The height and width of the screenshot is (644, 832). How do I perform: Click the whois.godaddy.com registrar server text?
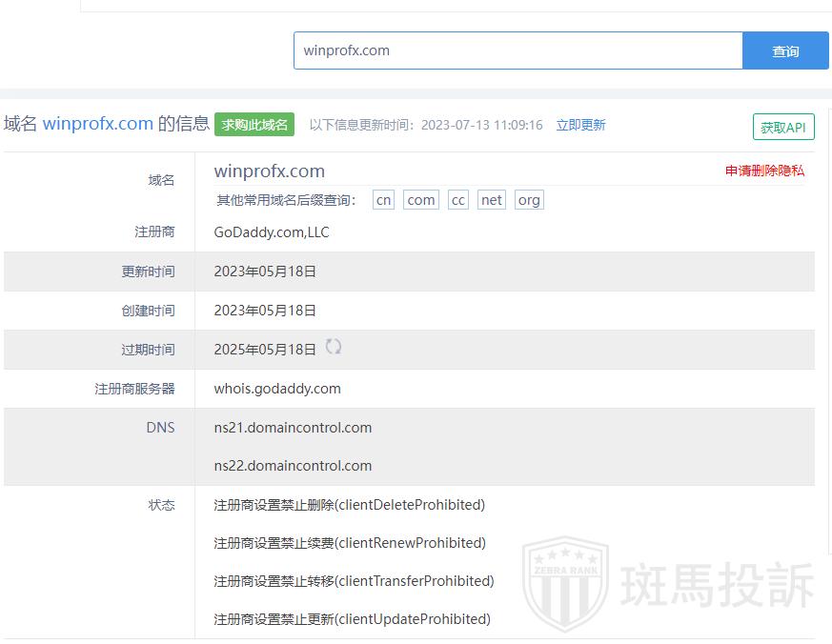pos(277,389)
